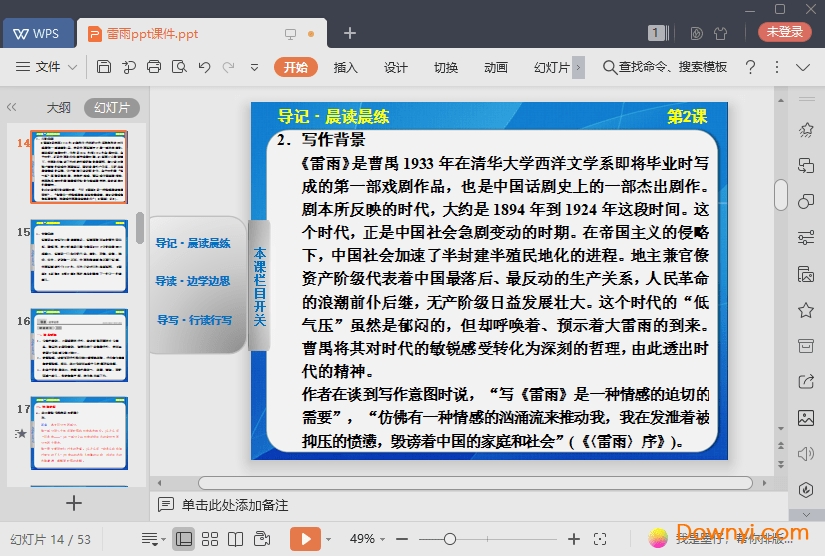Image resolution: width=825 pixels, height=556 pixels.
Task: Click the Help question mark icon
Action: coord(750,67)
